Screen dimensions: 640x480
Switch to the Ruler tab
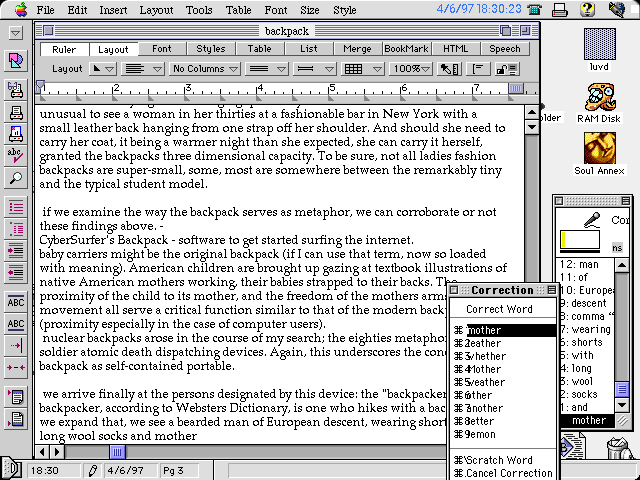click(64, 49)
